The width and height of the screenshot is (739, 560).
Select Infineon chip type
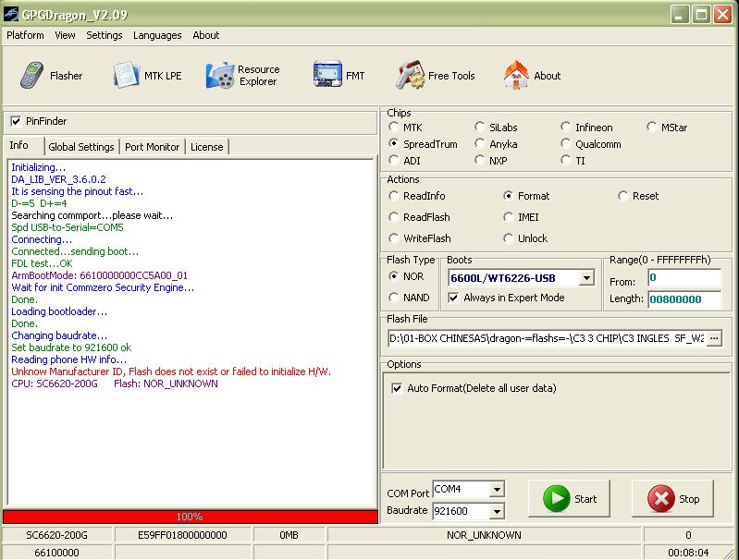[x=565, y=128]
